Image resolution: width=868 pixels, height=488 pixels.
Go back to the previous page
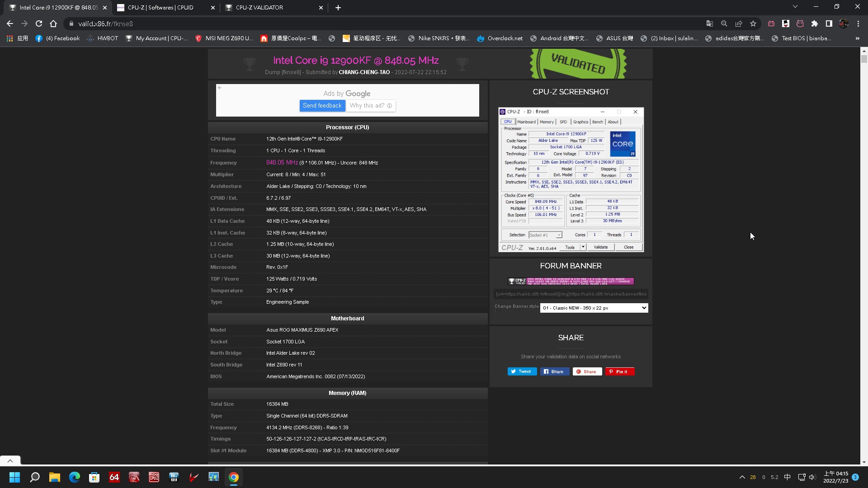(10, 23)
